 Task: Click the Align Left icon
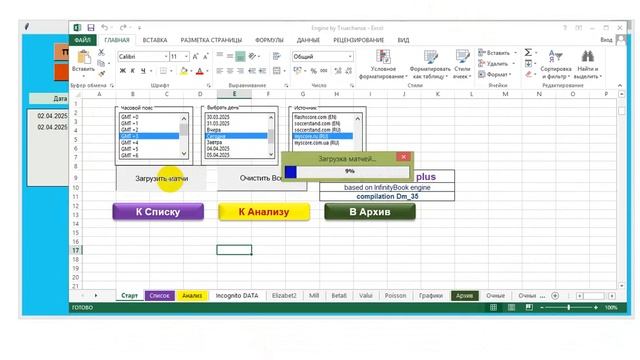tap(220, 71)
